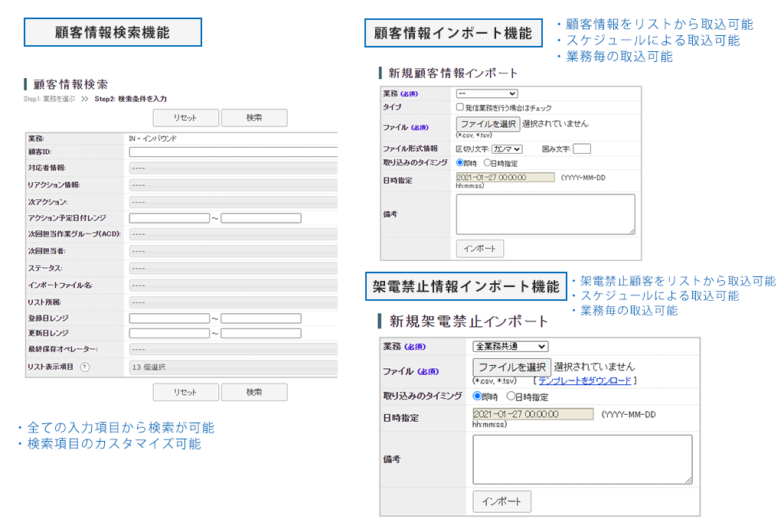Viewport: 784px width, 532px height.
Task: Open 業務 dropdown in 新規顧客情報インポート
Action: [x=487, y=93]
